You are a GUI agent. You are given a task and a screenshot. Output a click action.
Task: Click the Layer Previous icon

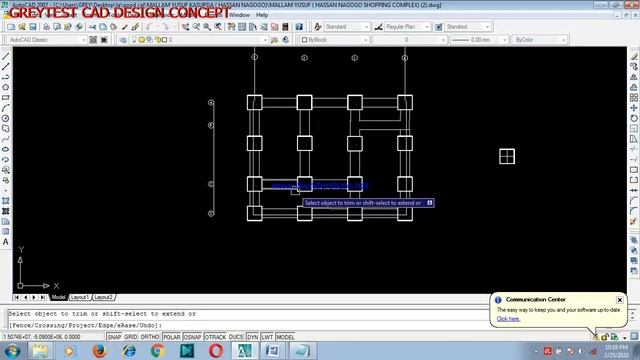point(286,40)
